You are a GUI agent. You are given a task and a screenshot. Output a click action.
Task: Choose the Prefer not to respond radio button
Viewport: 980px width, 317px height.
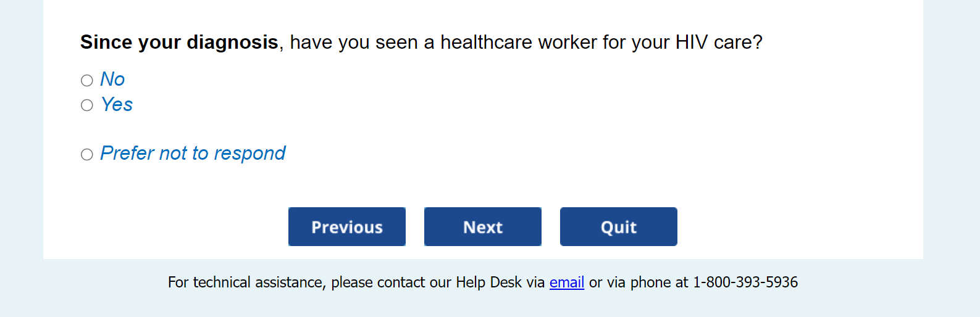[x=87, y=154]
